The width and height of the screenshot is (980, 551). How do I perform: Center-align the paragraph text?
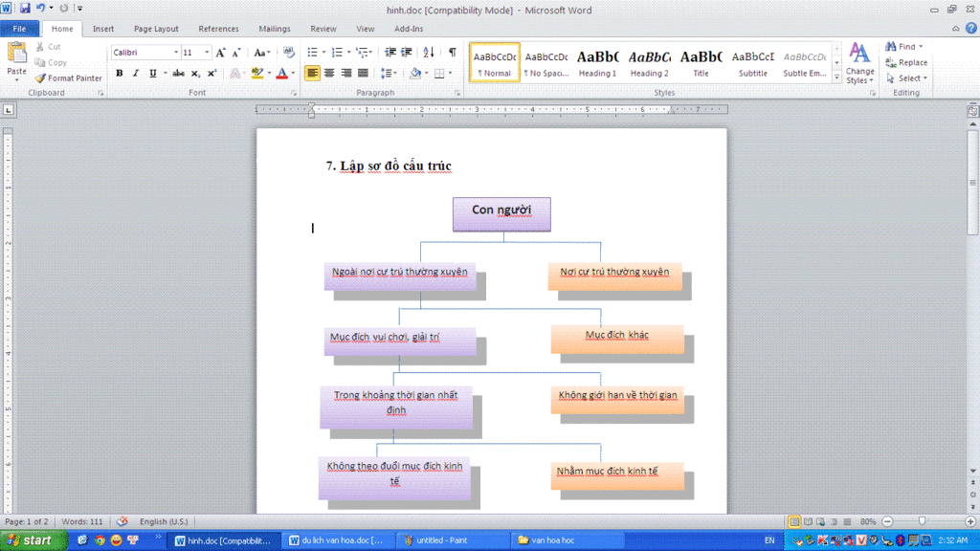(329, 74)
